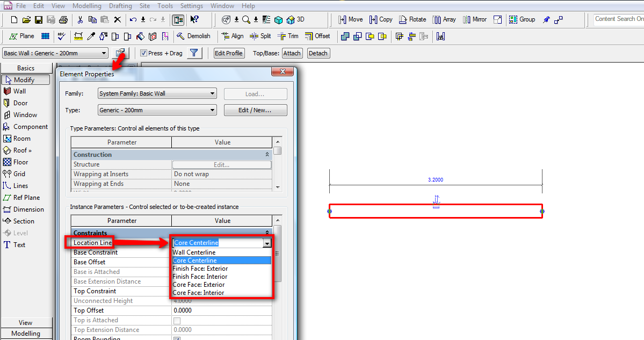Toggle the Room Bounding checkbox
The image size is (644, 340).
177,338
